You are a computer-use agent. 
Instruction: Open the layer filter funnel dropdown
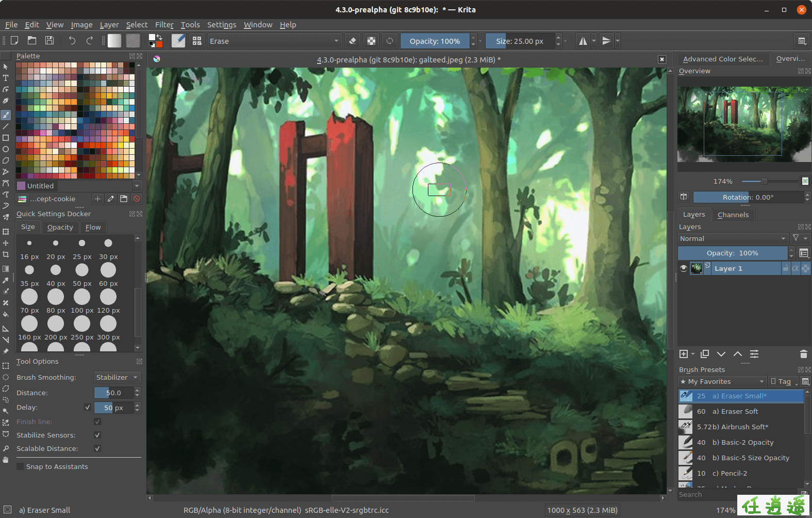pos(800,238)
